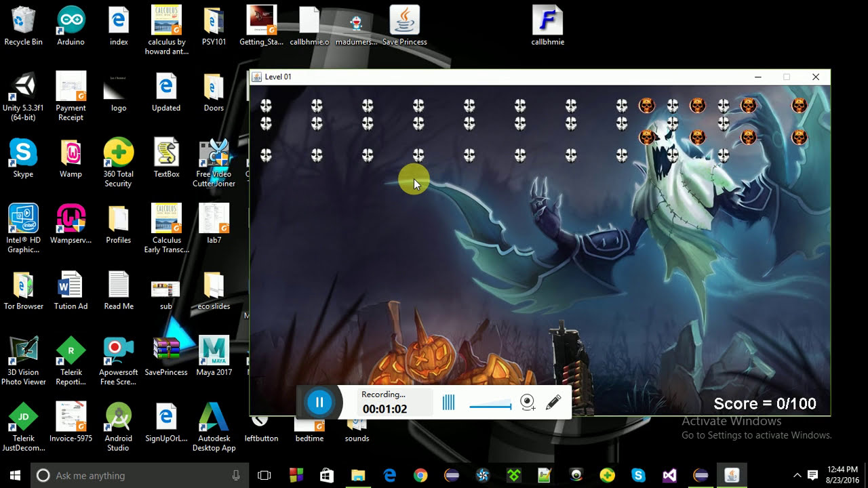
Task: Launch Google Chrome from the taskbar
Action: [x=420, y=475]
